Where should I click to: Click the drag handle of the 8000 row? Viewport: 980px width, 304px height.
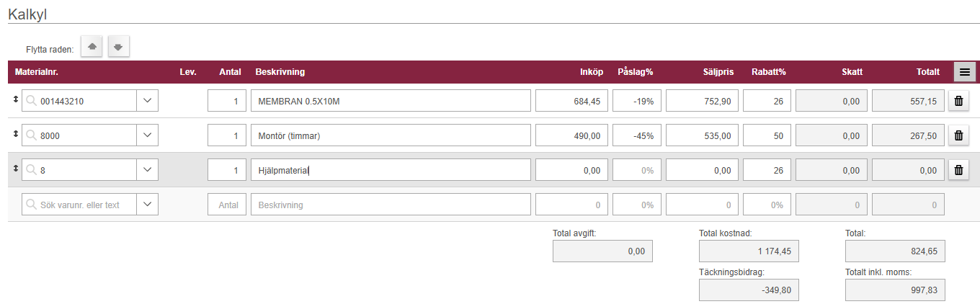(x=16, y=135)
